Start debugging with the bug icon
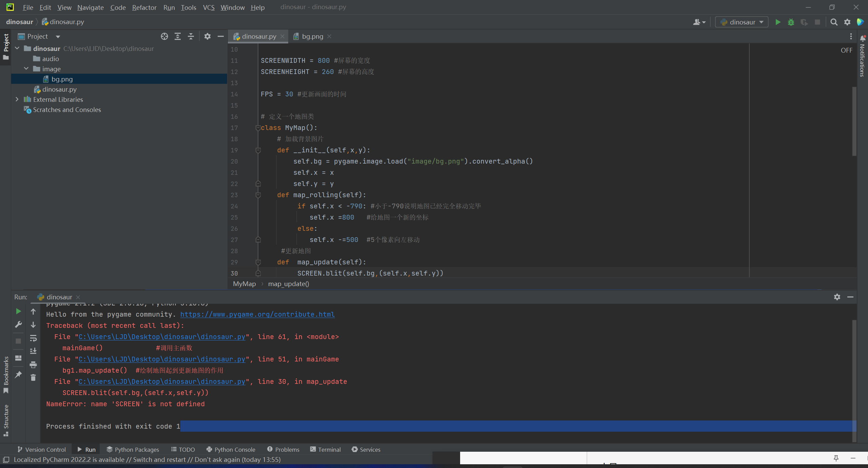Screen dimensions: 868x468 pos(791,22)
